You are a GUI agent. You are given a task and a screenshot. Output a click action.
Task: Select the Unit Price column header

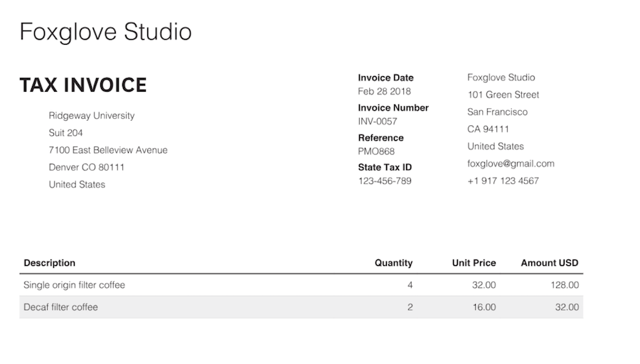[474, 263]
